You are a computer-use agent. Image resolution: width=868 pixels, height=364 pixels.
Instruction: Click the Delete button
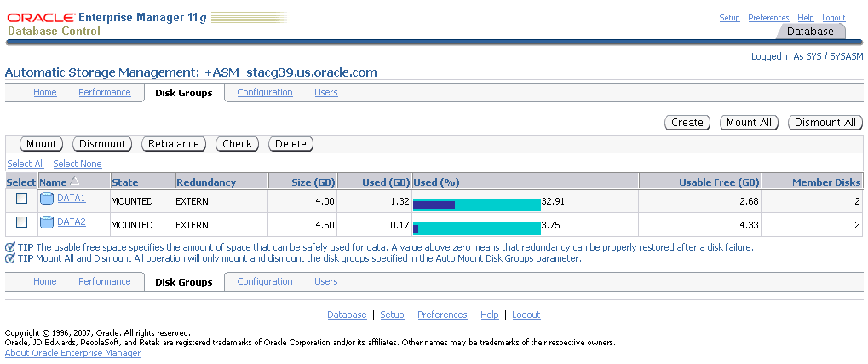click(x=290, y=144)
